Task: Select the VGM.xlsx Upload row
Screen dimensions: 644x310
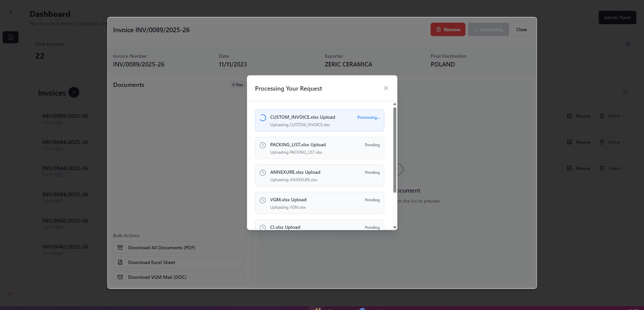Action: pyautogui.click(x=319, y=203)
